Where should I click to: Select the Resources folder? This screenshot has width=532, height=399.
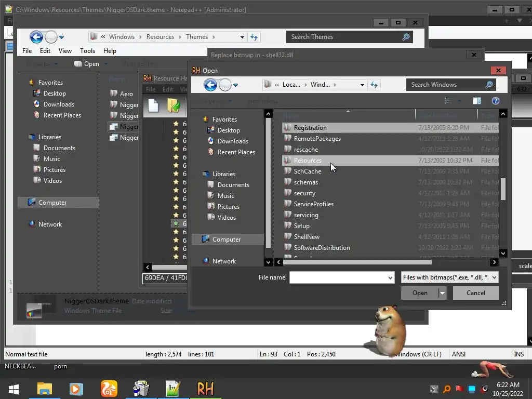pos(390,161)
